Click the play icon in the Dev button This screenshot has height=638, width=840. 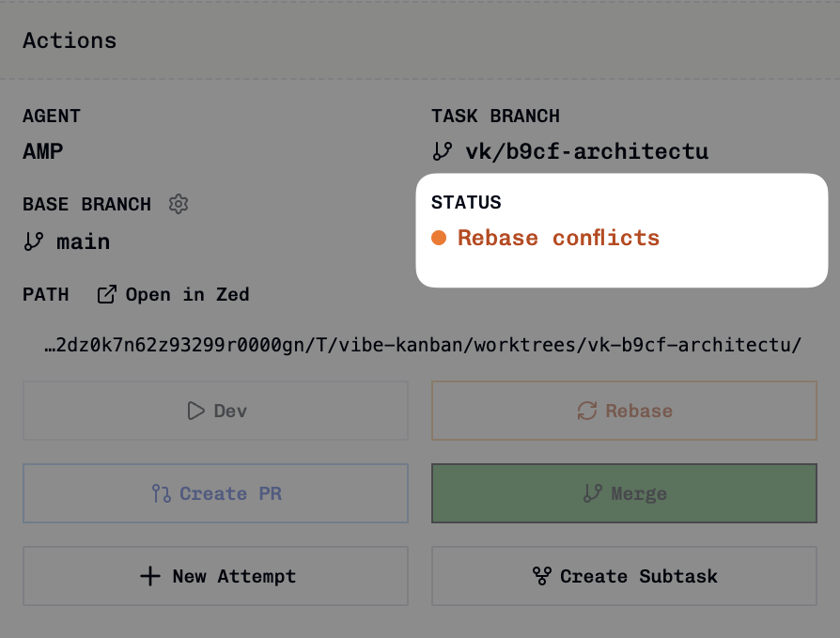point(196,411)
